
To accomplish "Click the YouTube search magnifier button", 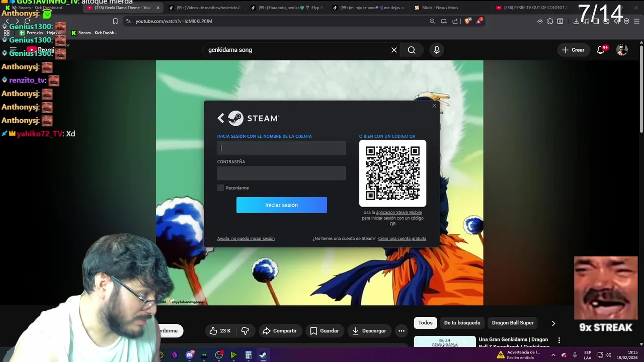I will point(412,50).
